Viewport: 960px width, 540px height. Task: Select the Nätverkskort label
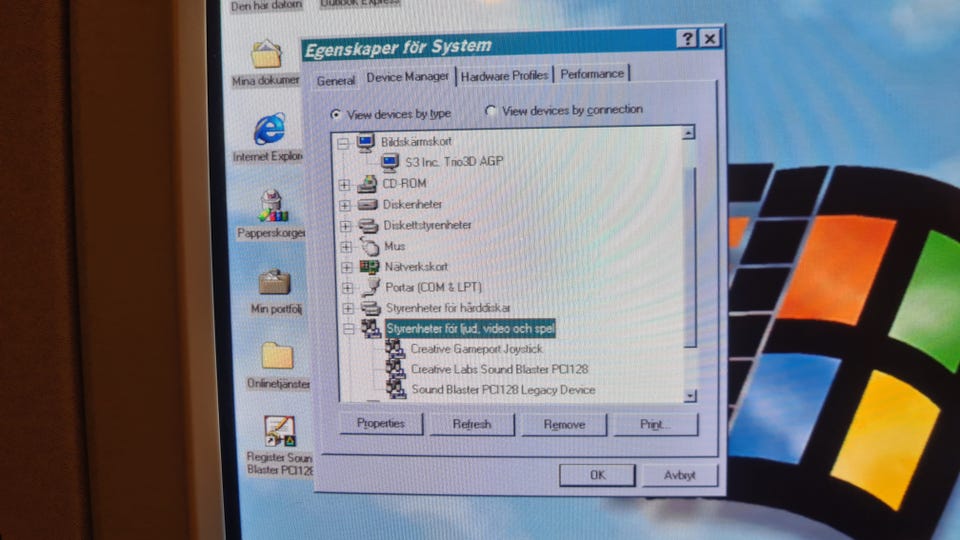416,267
